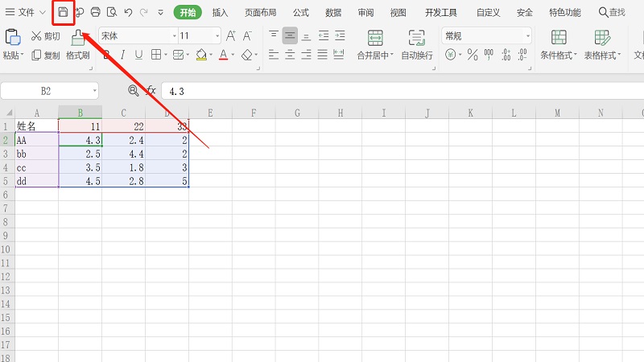Click the 合并居中 merge button

click(374, 45)
